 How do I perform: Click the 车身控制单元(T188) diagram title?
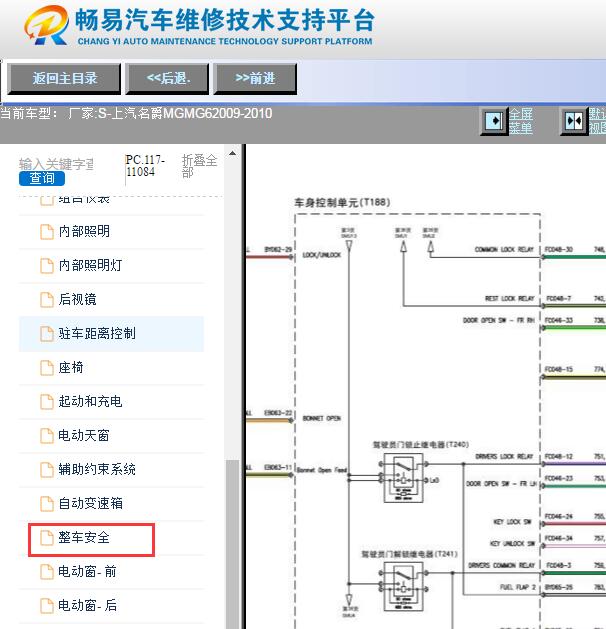(x=342, y=202)
